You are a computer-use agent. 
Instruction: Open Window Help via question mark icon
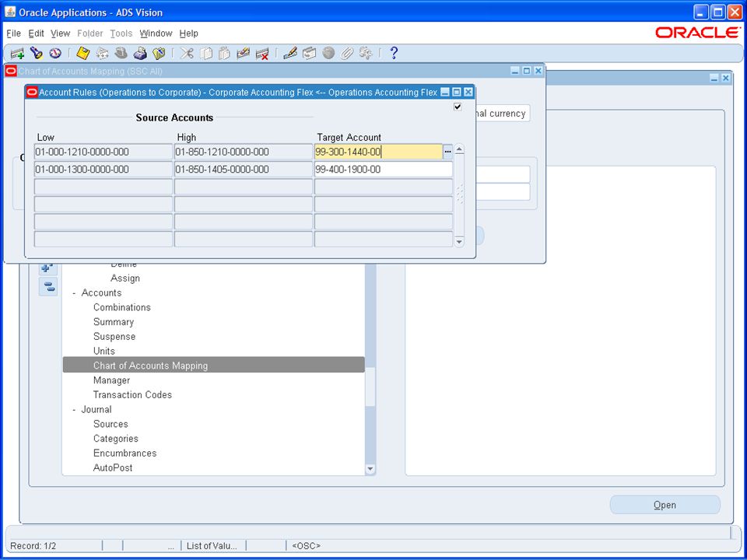394,54
